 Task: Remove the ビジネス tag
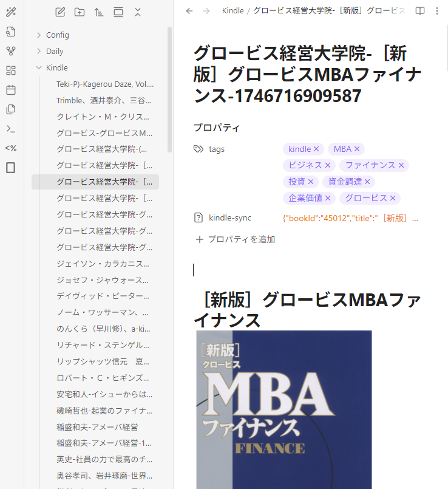click(328, 165)
